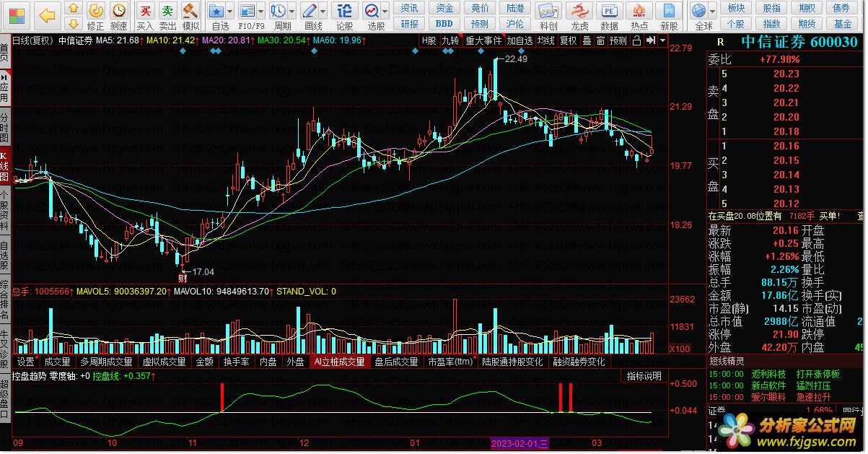The height and width of the screenshot is (454, 868).
Task: Expand the 选股 dropdown arrow
Action: click(385, 12)
